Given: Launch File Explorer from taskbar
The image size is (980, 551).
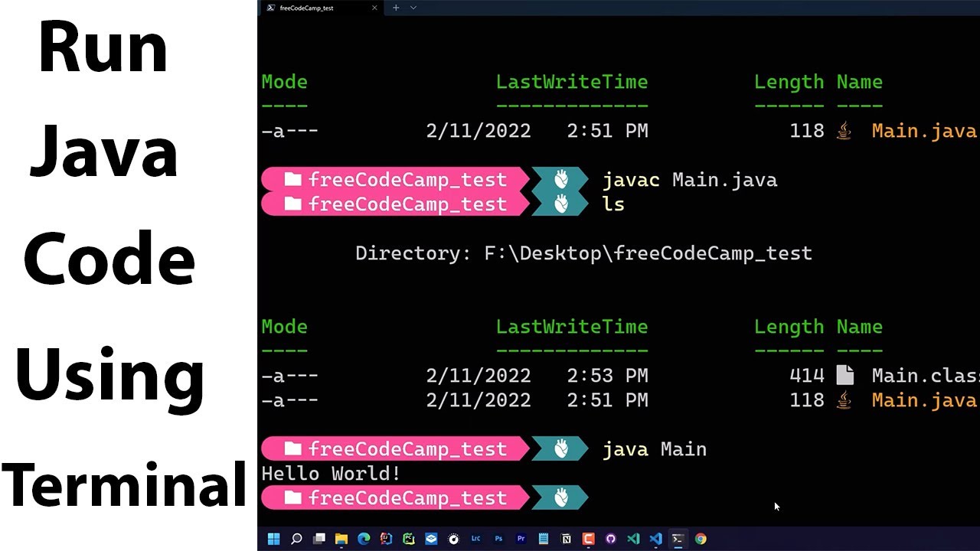Looking at the screenshot, I should click(341, 539).
